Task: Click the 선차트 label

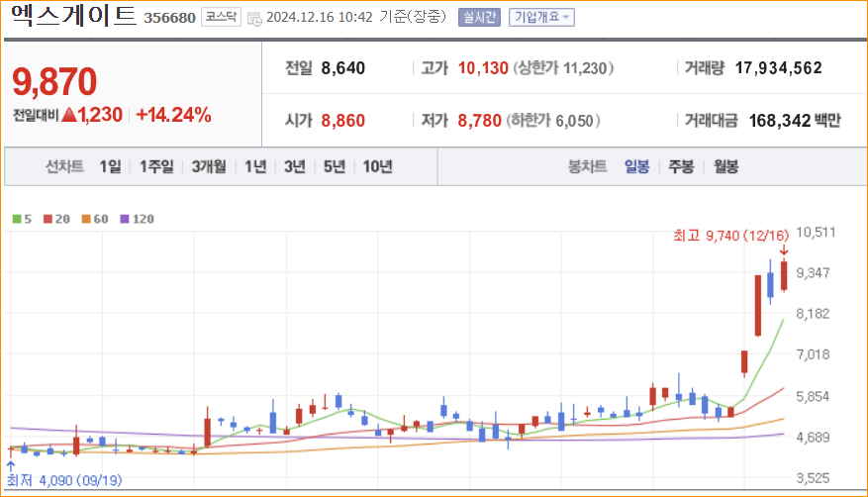Action: click(64, 166)
